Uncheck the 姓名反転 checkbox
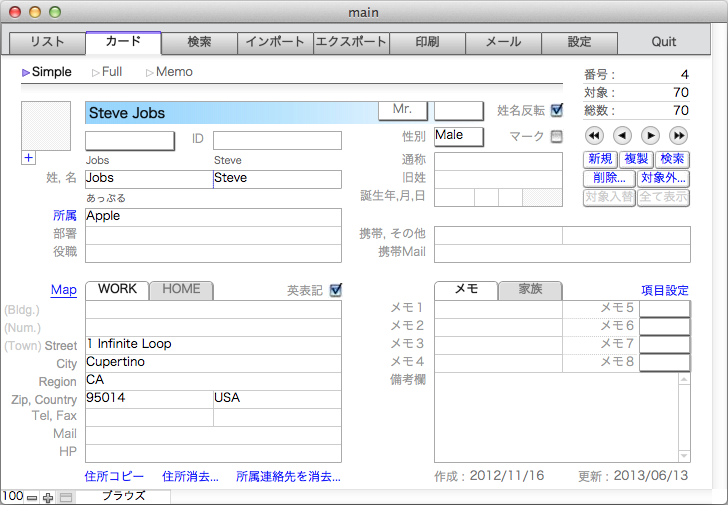The image size is (728, 505). coord(557,110)
